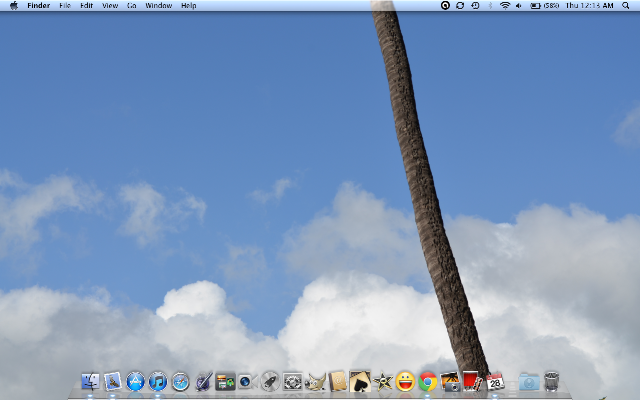The width and height of the screenshot is (640, 400).
Task: Launch the Mail stamp icon in Dock
Action: (113, 382)
